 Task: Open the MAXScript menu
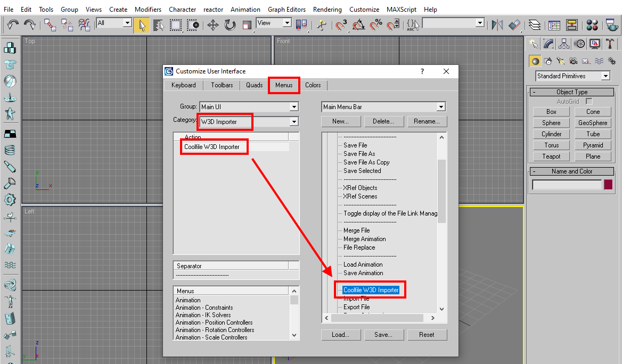pos(401,9)
